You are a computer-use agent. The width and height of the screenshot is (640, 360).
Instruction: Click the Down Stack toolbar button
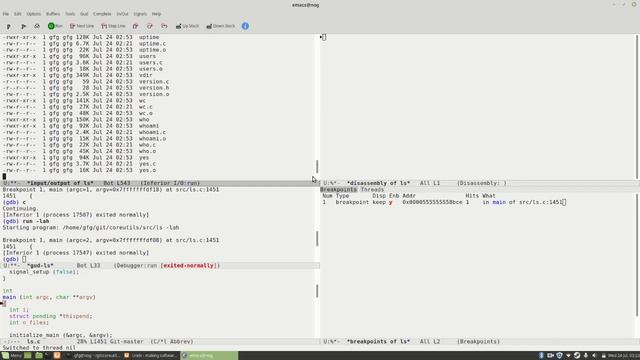pos(221,26)
